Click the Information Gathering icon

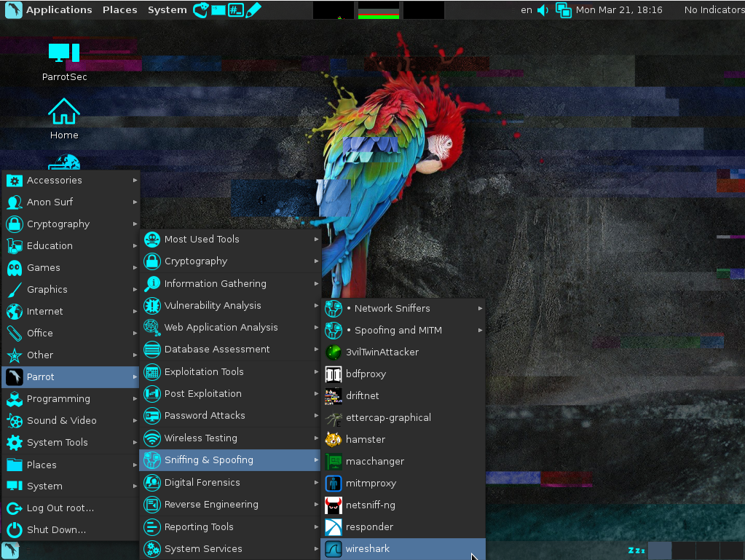(x=152, y=283)
